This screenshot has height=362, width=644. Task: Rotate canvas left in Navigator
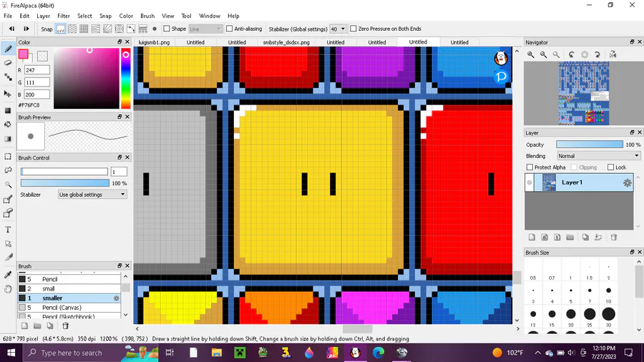572,54
